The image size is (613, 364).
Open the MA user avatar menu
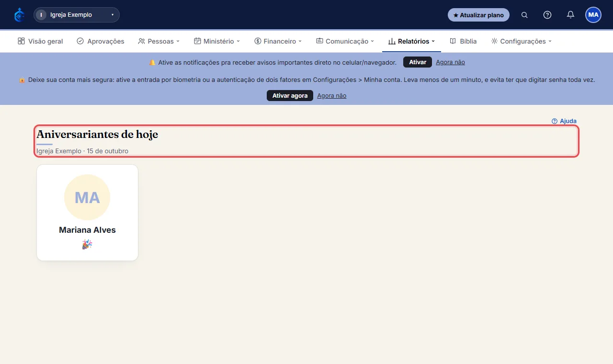click(593, 15)
